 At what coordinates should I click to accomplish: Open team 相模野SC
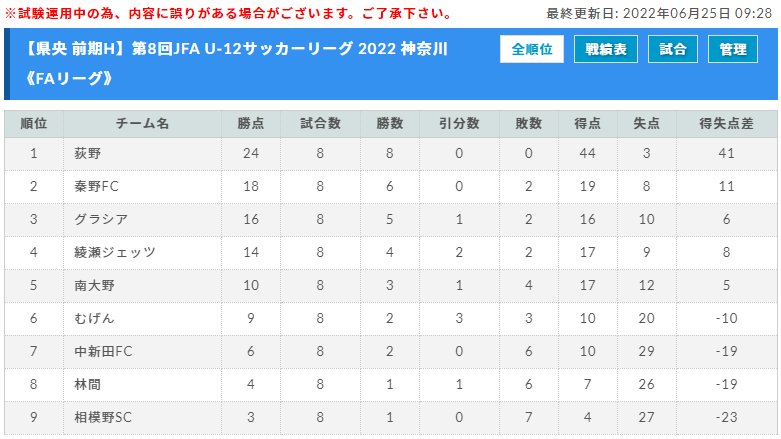click(103, 417)
